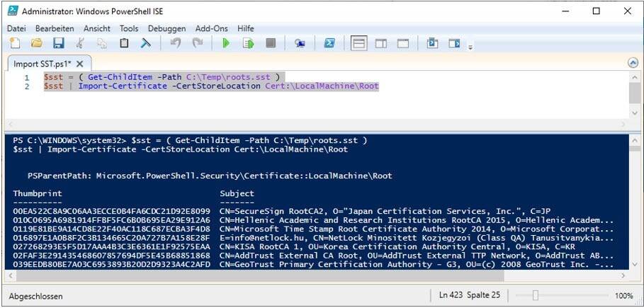Click the Open script folder icon

36,43
